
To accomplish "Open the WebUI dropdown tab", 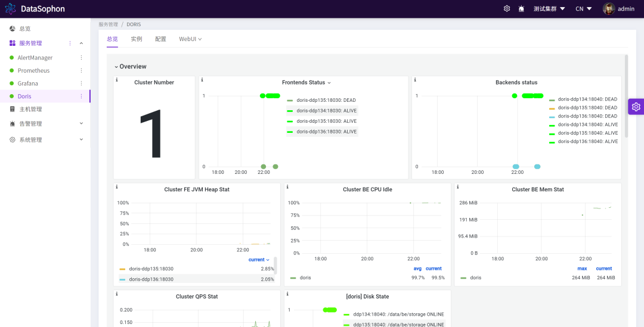I will 190,39.
